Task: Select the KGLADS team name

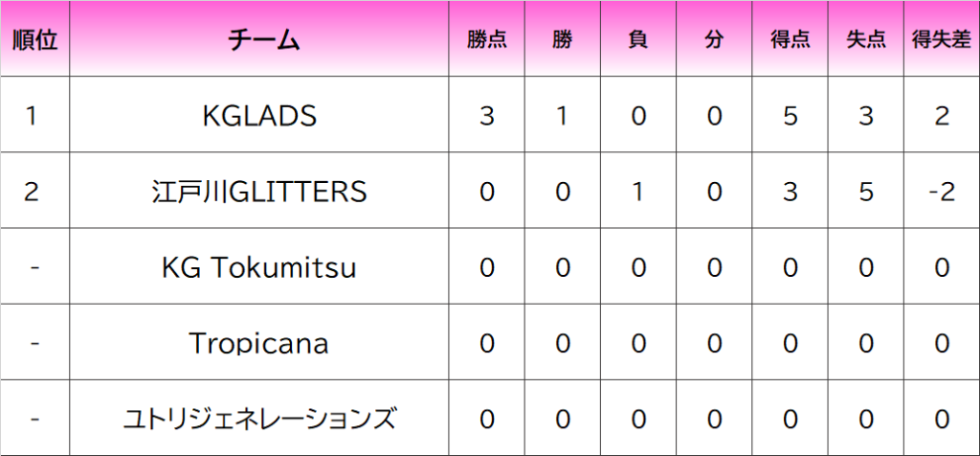Action: tap(259, 116)
